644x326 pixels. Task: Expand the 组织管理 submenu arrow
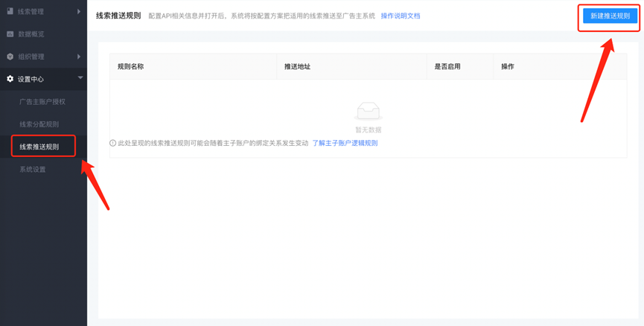[x=79, y=57]
